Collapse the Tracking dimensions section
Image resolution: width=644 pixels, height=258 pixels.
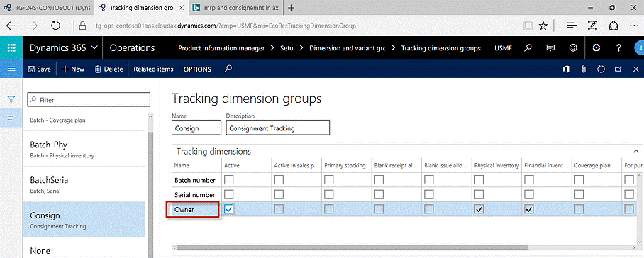(x=636, y=152)
